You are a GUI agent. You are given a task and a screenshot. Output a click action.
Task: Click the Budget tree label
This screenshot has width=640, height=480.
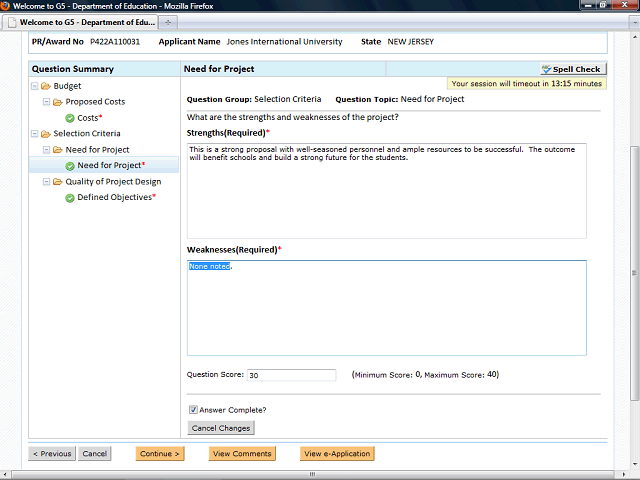pos(67,86)
